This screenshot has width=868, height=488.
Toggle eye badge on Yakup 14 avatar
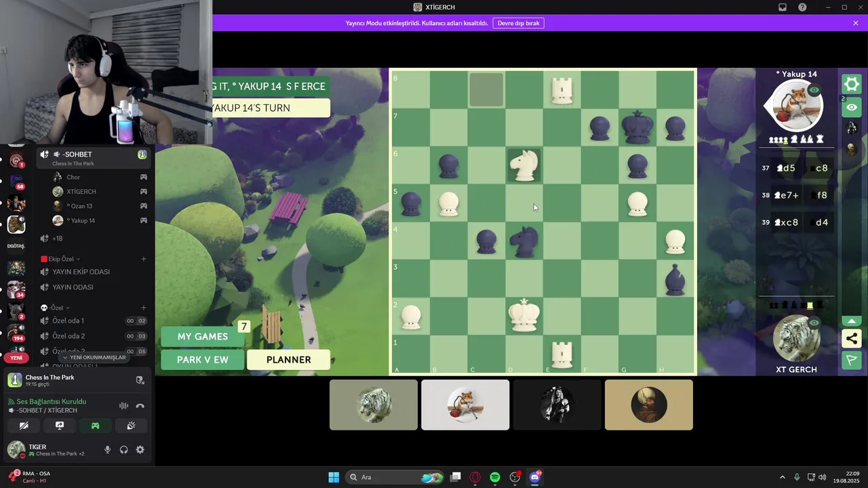point(814,89)
